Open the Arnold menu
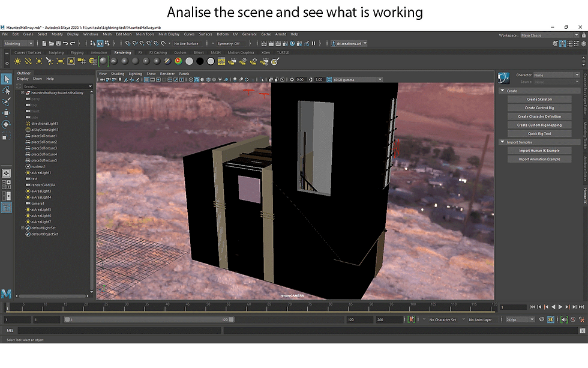 pos(281,34)
